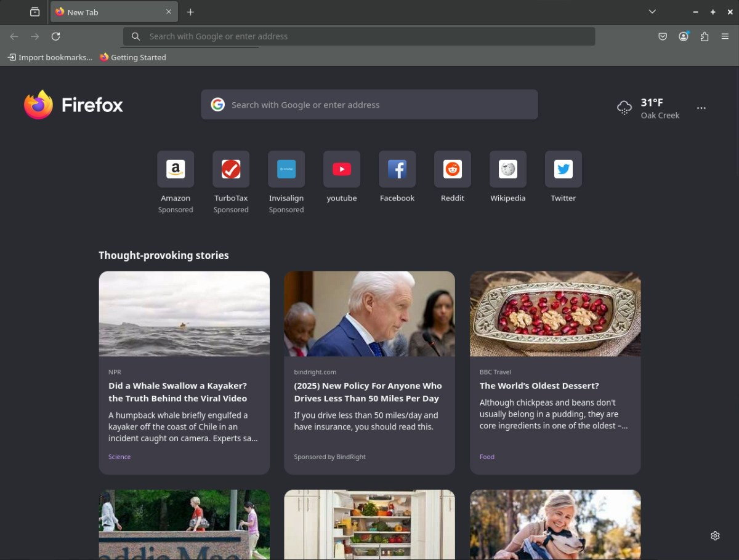Screen dimensions: 739x560
Task: Click the Science topic tag
Action: tap(119, 457)
